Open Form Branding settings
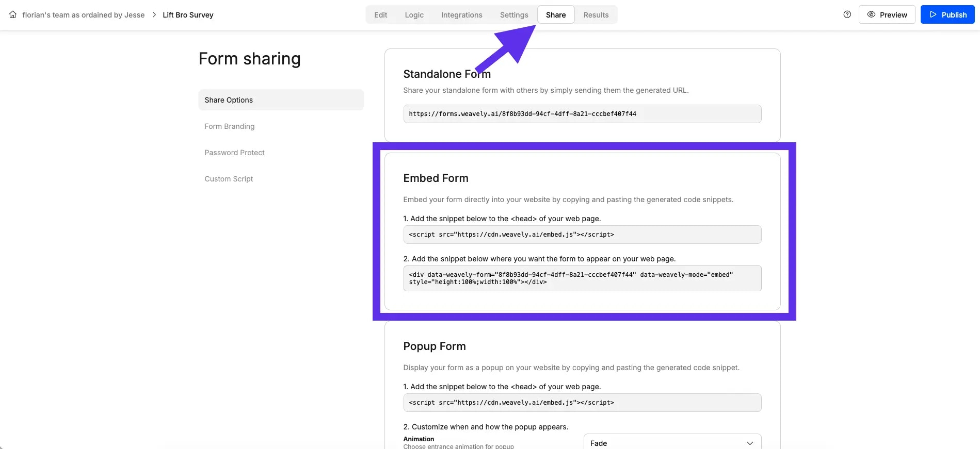 click(x=229, y=126)
